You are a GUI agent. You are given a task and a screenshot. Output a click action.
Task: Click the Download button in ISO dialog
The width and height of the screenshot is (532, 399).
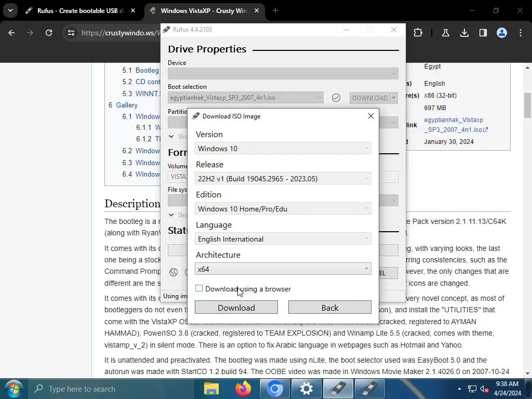[236, 308]
